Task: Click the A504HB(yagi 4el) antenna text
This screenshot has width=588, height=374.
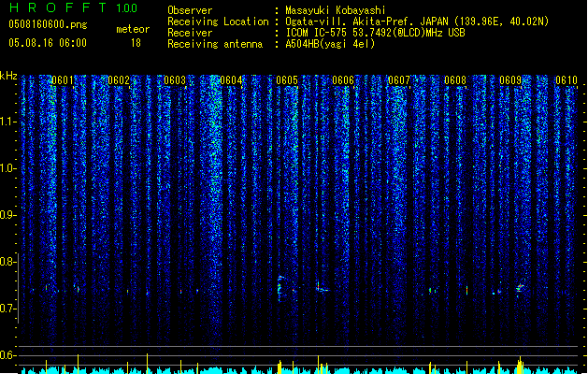Action: coord(330,44)
